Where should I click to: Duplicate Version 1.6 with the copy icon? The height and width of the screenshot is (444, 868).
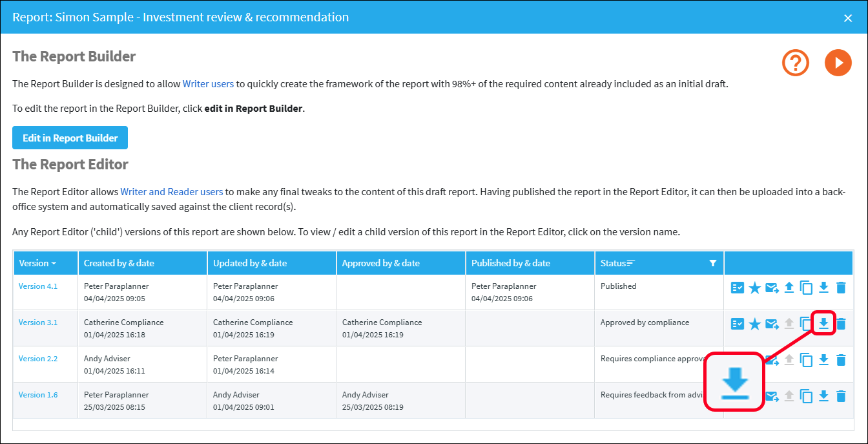807,396
